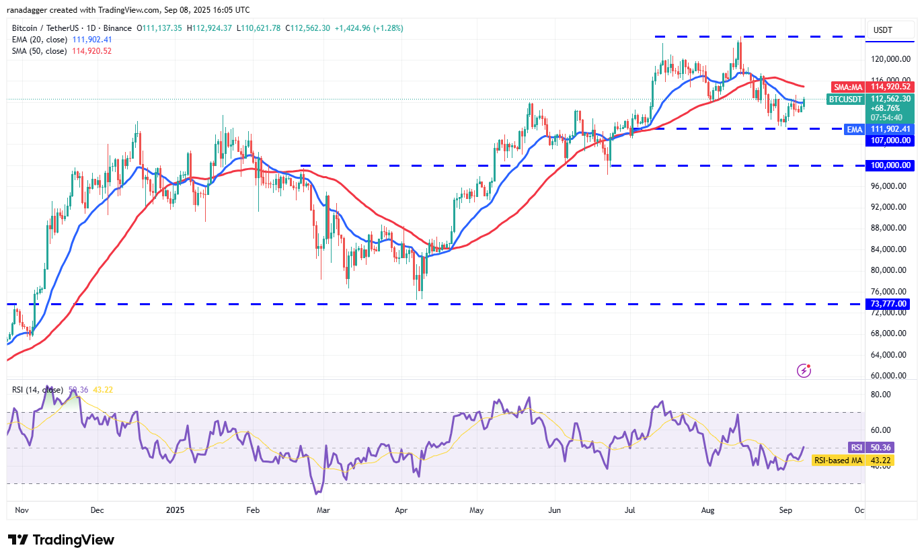The height and width of the screenshot is (560, 924).
Task: Click the SMA (50, close) indicator legend entry
Action: click(x=40, y=50)
